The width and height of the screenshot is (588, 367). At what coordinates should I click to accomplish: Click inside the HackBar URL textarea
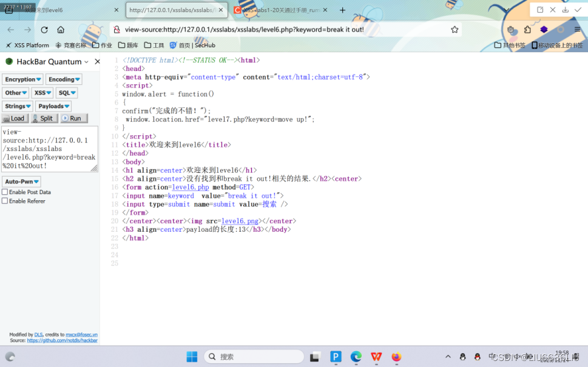[x=50, y=149]
